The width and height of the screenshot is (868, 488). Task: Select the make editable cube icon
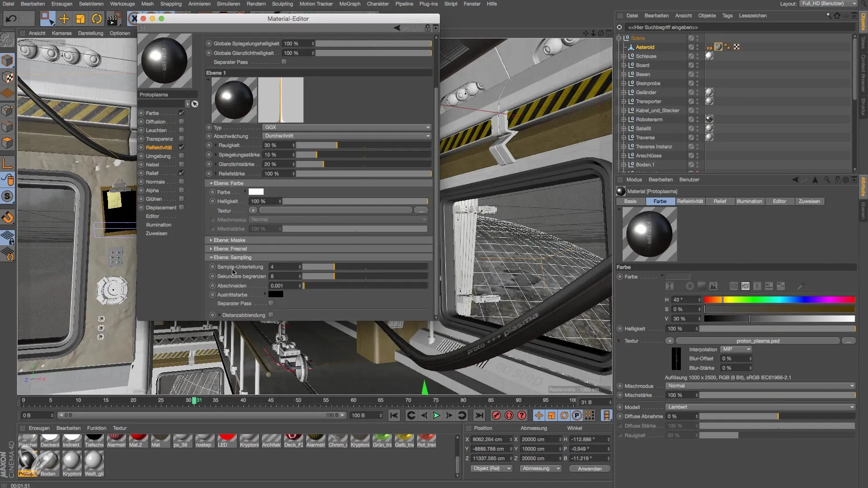coord(8,61)
